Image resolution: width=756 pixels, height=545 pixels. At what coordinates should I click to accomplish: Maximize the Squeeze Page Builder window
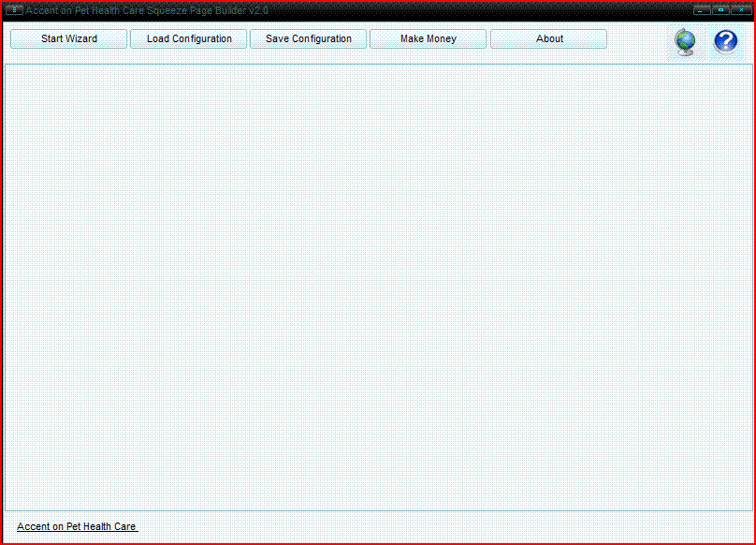coord(720,9)
